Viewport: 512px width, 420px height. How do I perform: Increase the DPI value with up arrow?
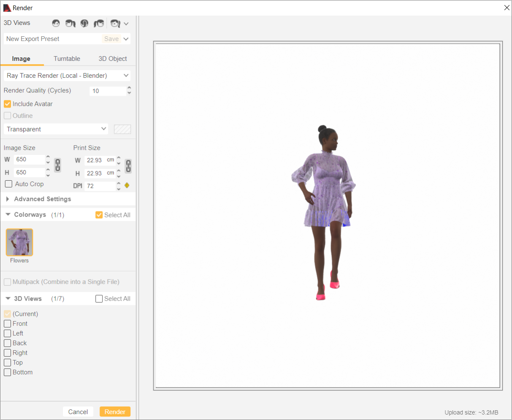point(119,184)
